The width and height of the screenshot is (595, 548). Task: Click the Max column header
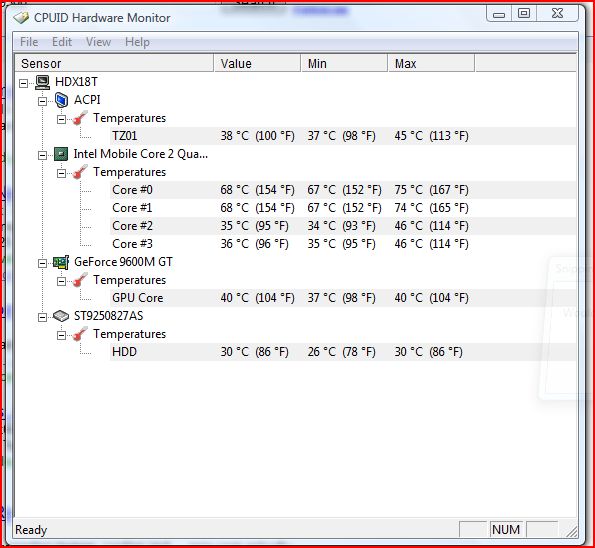point(431,63)
